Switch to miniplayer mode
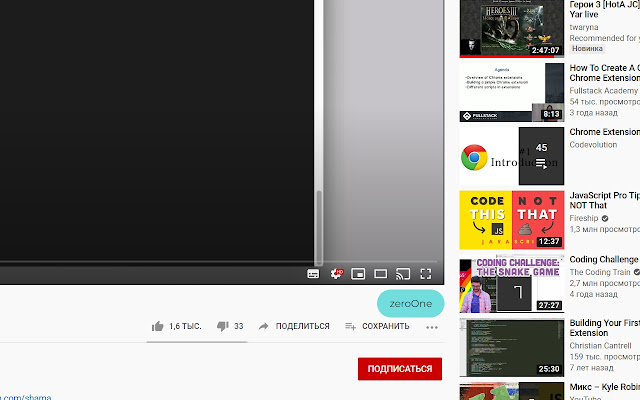The width and height of the screenshot is (640, 400). point(358,274)
